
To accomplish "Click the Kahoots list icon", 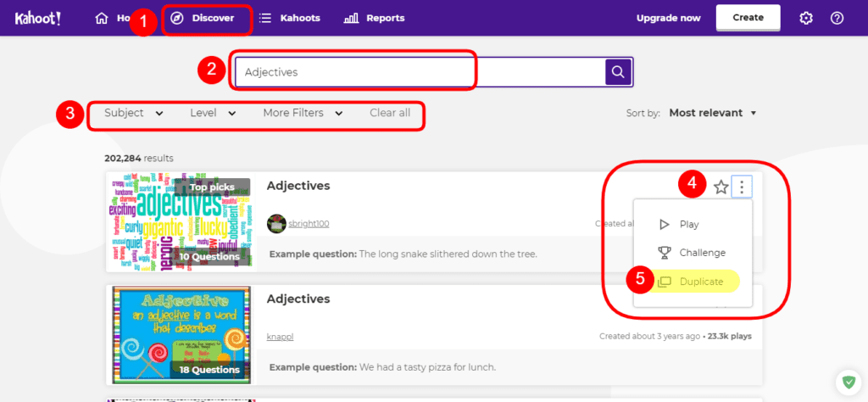I will click(265, 19).
